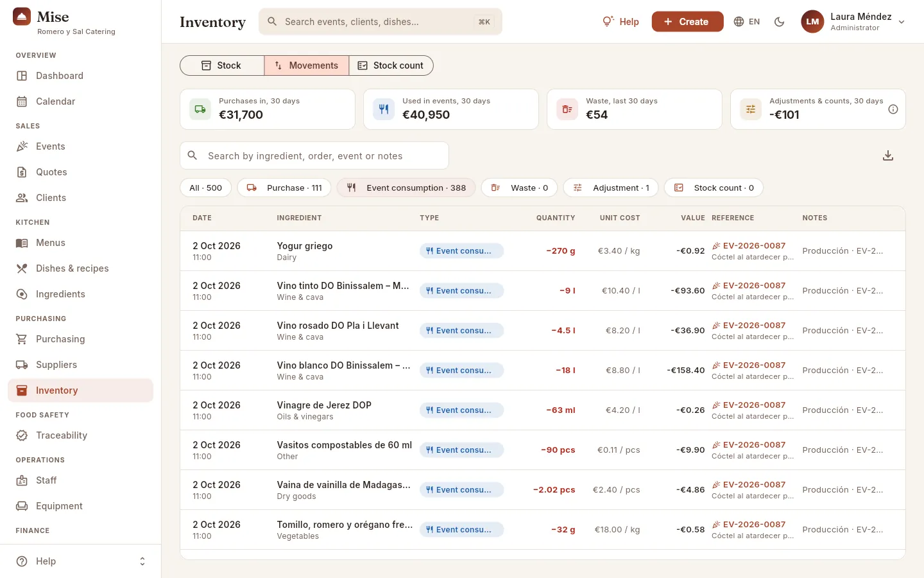Image resolution: width=924 pixels, height=578 pixels.
Task: Open Equipment page
Action: 80,506
